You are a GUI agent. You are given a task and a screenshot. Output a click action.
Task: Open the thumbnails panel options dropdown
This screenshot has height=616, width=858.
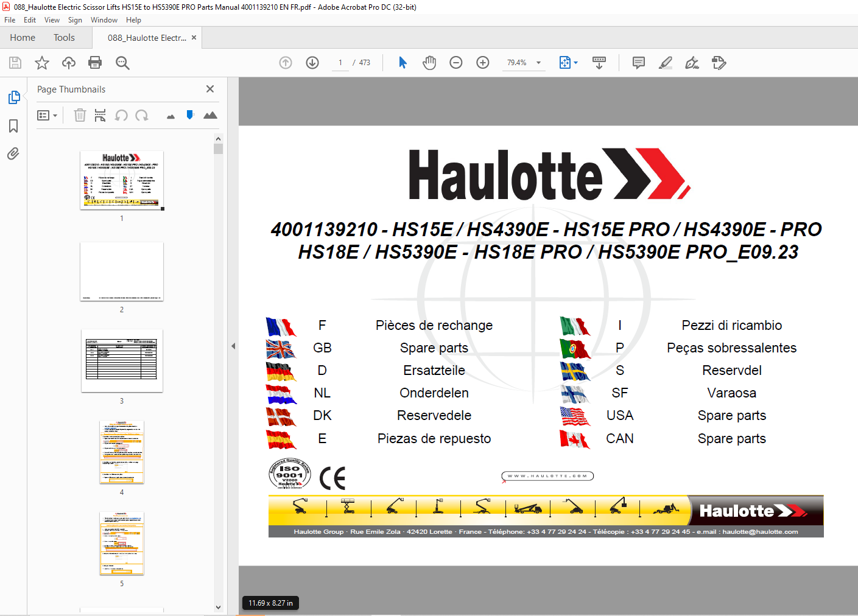click(x=47, y=115)
